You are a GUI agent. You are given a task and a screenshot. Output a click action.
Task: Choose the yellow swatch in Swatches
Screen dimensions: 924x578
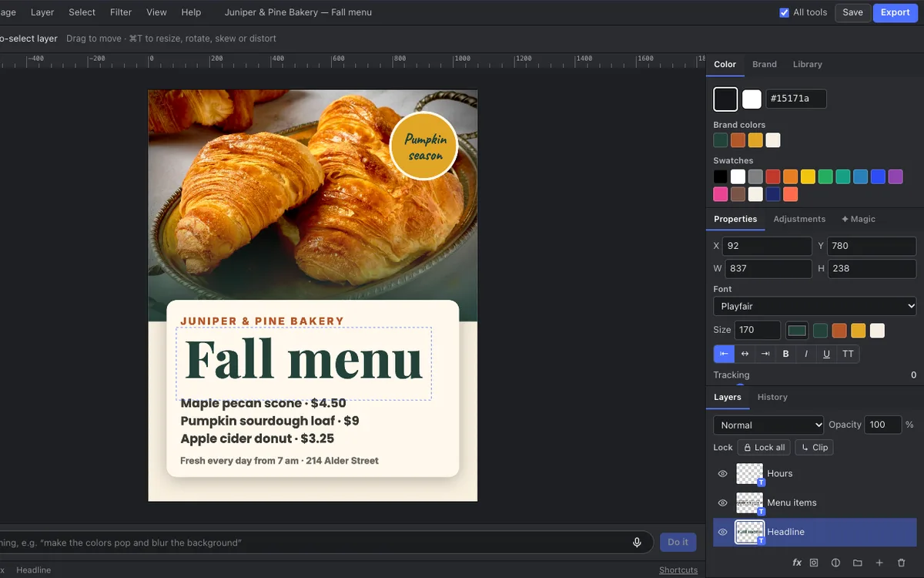point(808,177)
